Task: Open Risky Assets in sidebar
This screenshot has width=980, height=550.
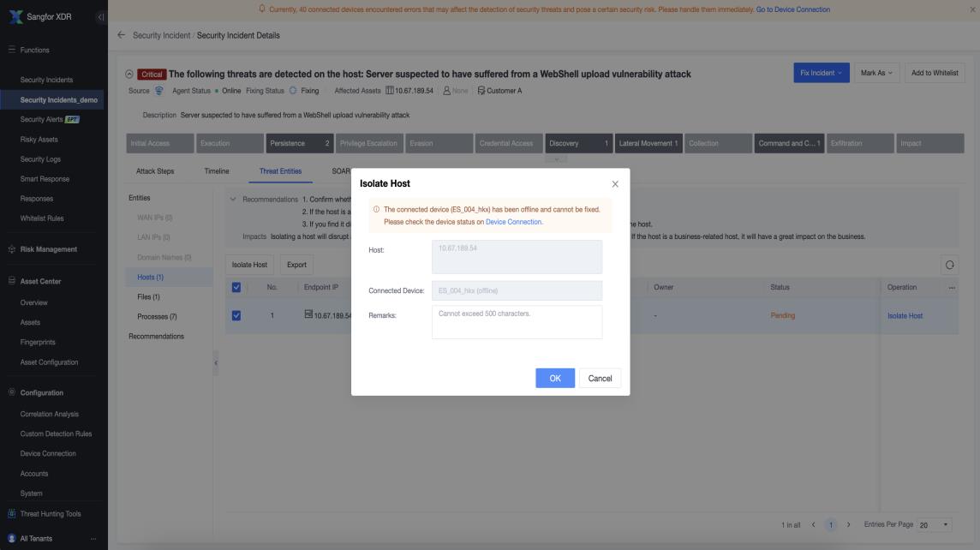Action: coord(39,140)
